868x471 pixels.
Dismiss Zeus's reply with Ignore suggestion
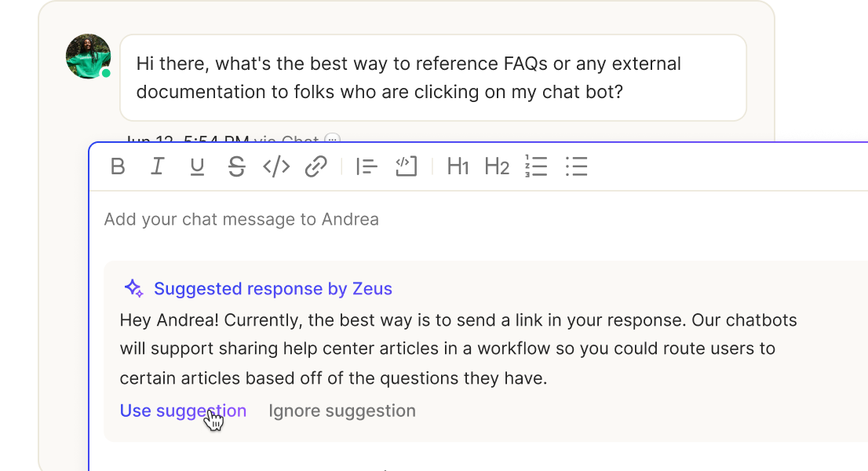click(342, 411)
